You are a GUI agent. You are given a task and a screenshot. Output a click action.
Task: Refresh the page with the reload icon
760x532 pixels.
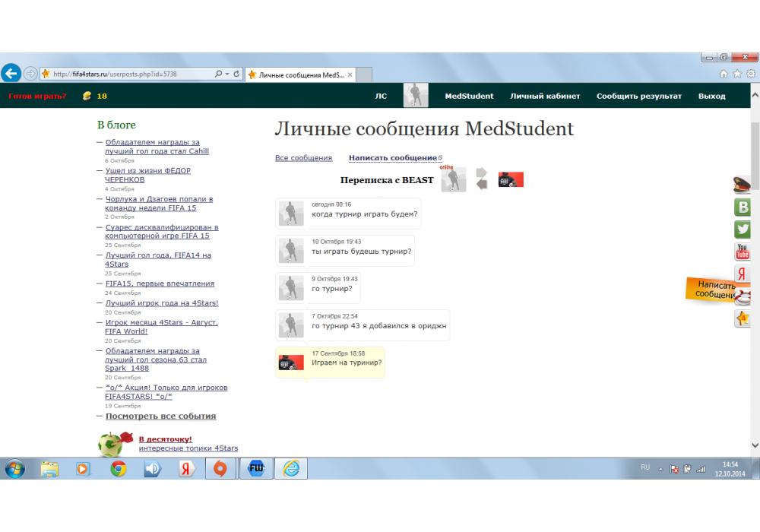(237, 74)
